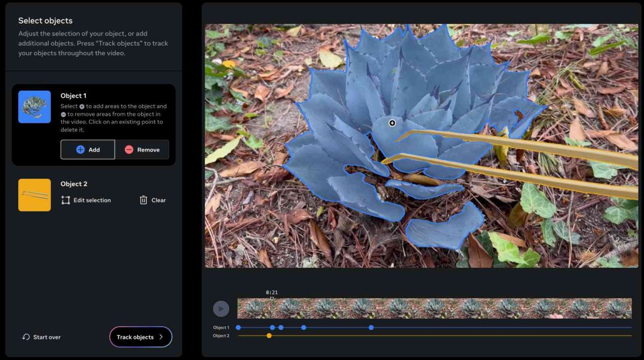
Task: Select the Remove areas button
Action: point(142,150)
